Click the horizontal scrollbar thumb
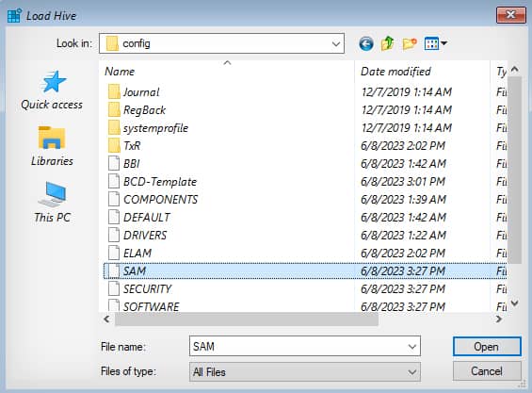The width and height of the screenshot is (532, 393). coord(247,319)
